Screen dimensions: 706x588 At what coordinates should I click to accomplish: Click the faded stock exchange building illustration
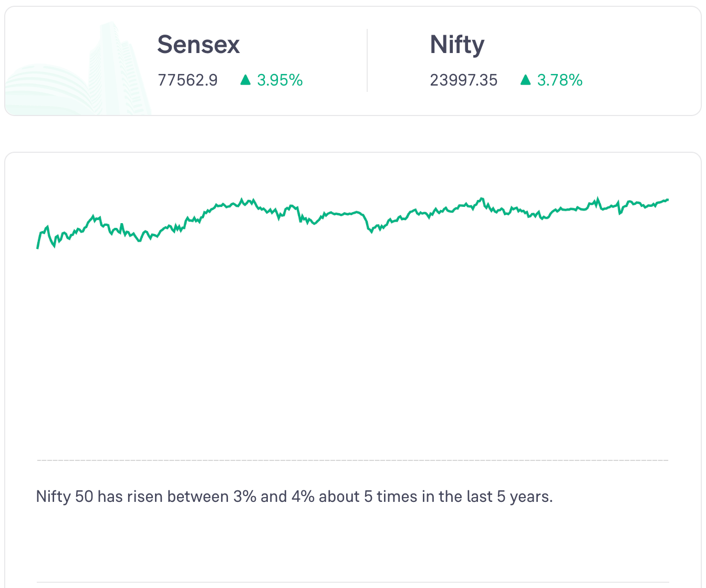79,73
